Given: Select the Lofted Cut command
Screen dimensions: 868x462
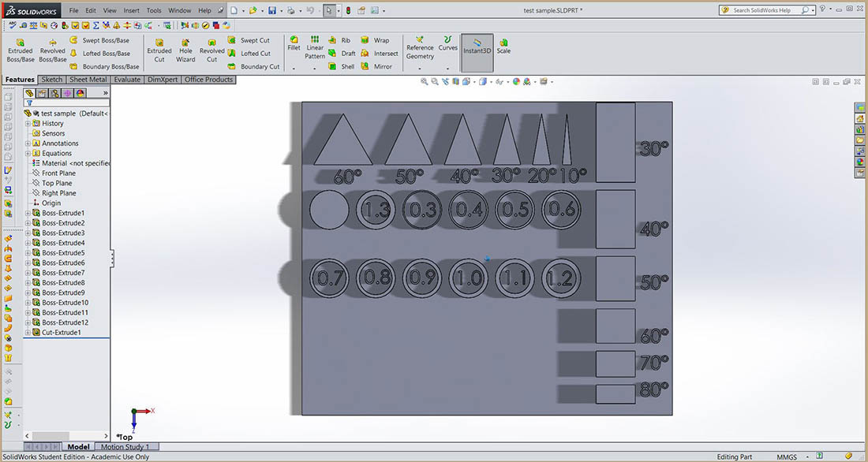Looking at the screenshot, I should click(249, 53).
